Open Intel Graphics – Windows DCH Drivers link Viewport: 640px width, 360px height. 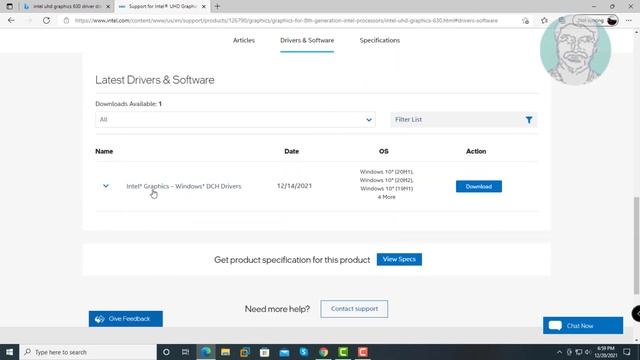[184, 186]
